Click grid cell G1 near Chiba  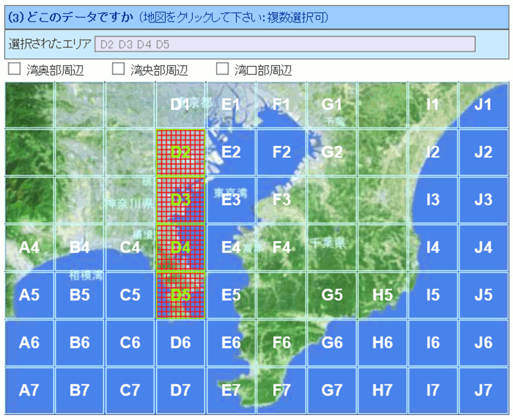pyautogui.click(x=332, y=105)
